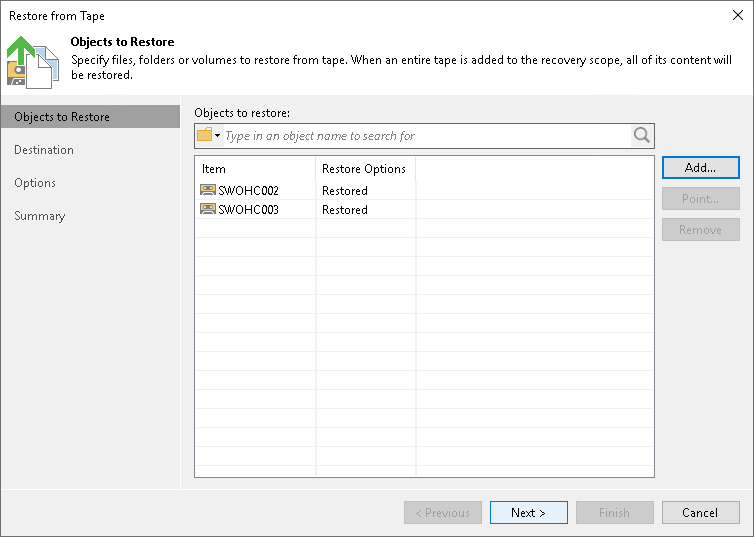
Task: Click the Add... button
Action: click(x=701, y=168)
